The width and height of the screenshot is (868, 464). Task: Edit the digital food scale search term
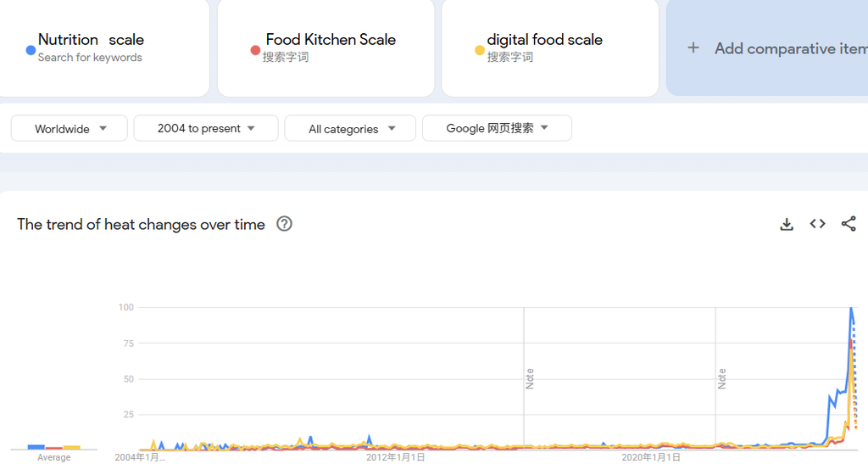545,40
